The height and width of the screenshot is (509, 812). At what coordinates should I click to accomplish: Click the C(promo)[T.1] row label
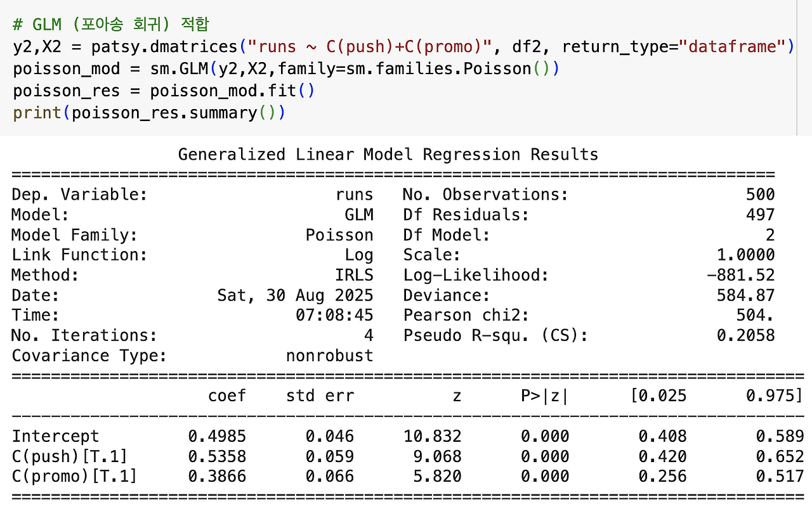tap(74, 476)
